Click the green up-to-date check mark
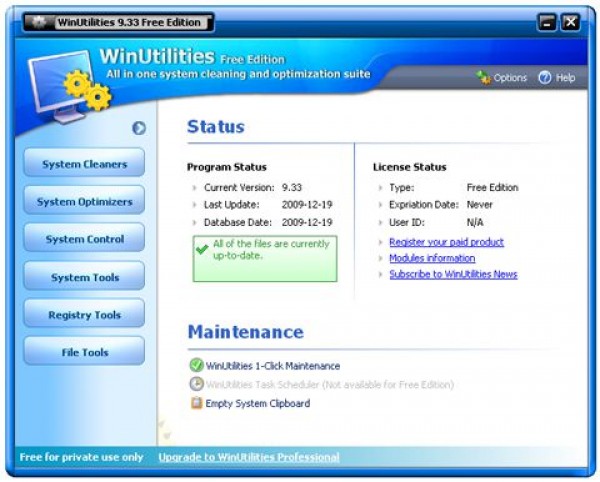Screen dimensions: 600x482 202,249
